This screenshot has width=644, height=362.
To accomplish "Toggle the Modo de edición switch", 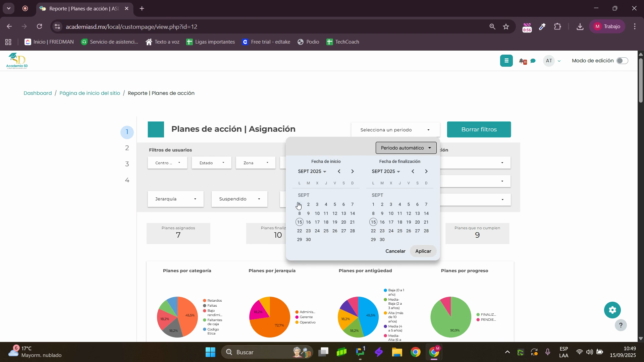I will (622, 61).
